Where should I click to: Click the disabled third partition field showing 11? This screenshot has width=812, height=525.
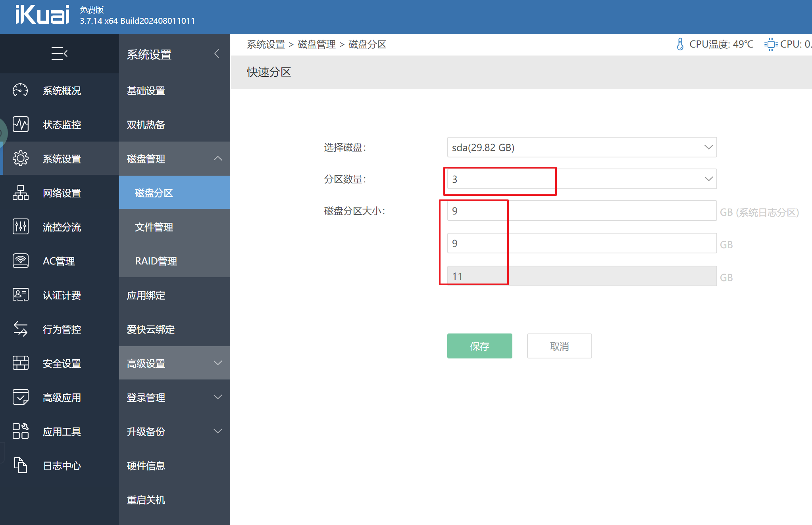point(582,276)
